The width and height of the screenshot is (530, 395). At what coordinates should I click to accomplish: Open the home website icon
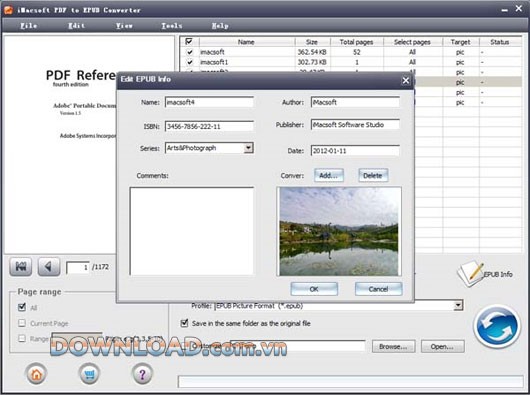36,374
